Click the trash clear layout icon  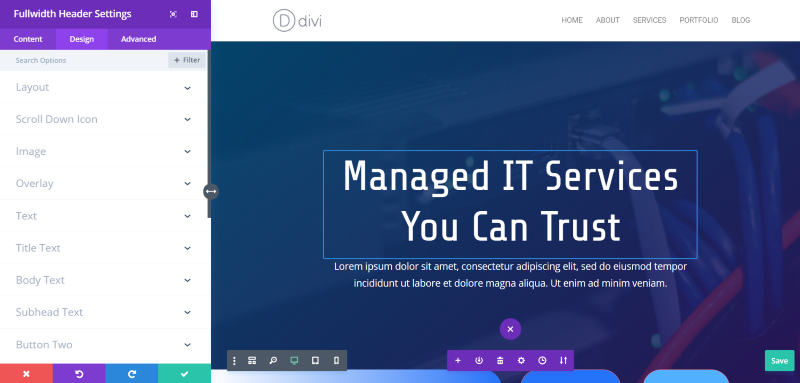(500, 361)
